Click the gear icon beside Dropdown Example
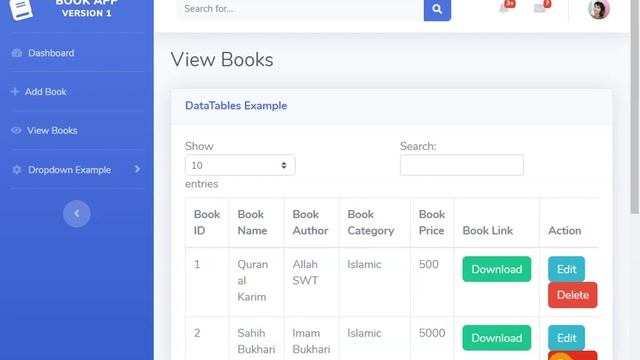Image resolution: width=640 pixels, height=360 pixels. [17, 169]
